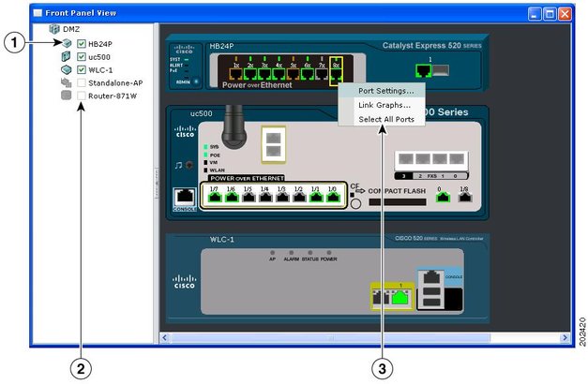Select the uc500 label in the device tree
Screen dimensions: 588x384
click(99, 57)
